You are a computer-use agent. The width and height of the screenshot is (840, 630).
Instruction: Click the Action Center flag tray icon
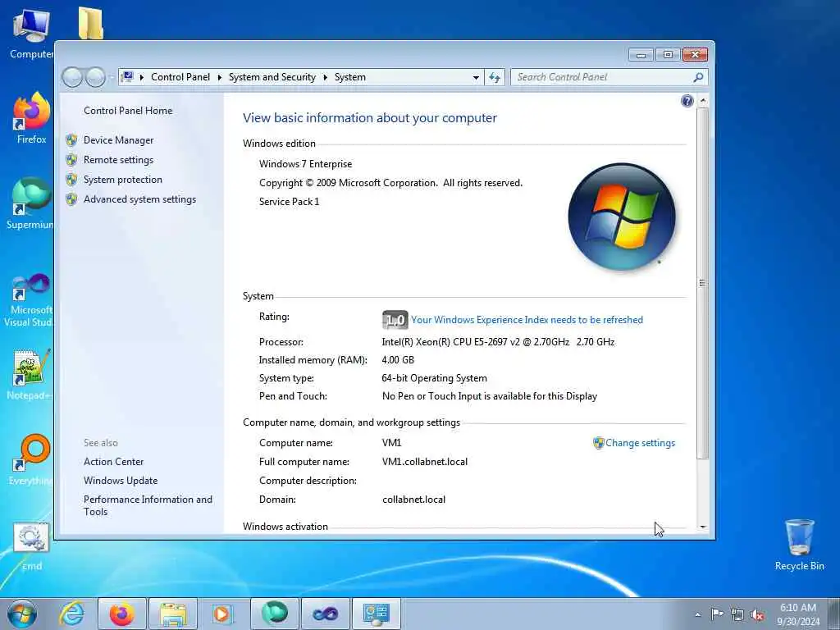click(717, 614)
